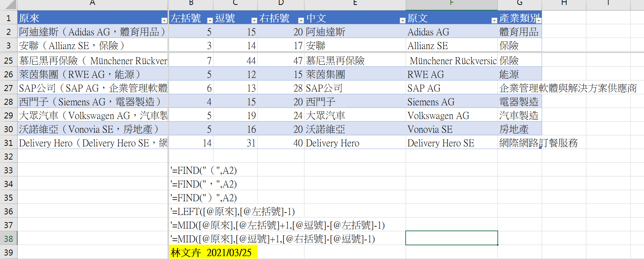Open the 右括號 column filter dropdown
The image size is (644, 259).
coord(301,20)
